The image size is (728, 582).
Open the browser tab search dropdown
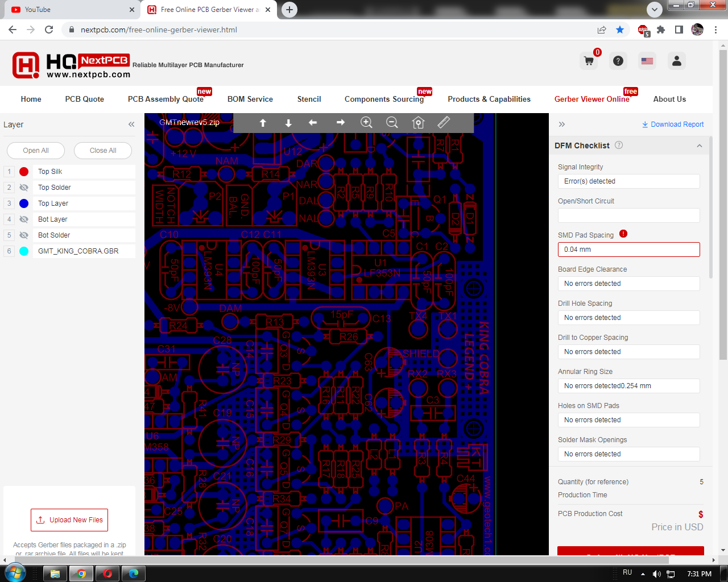pos(655,9)
